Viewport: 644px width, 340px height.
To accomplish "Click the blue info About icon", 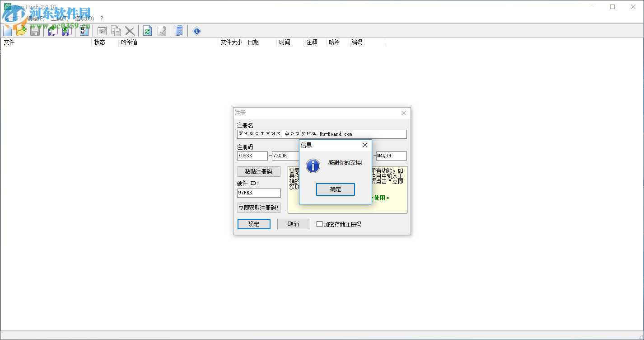I will [196, 31].
